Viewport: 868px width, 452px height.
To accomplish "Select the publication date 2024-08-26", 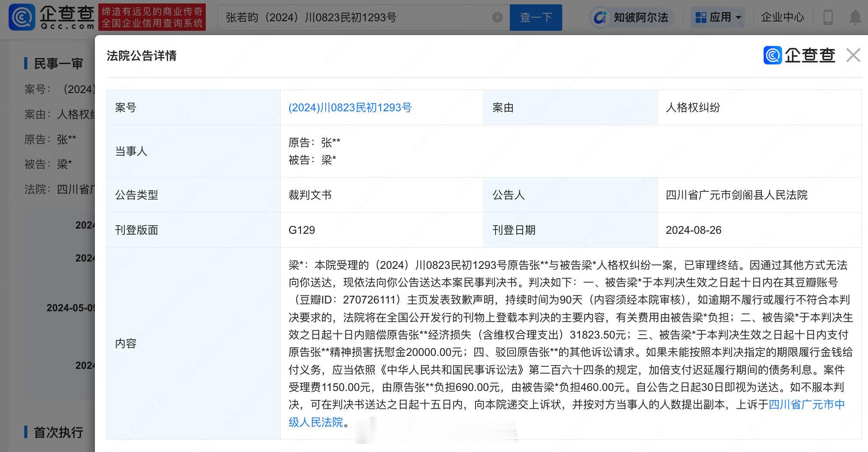I will coord(693,230).
